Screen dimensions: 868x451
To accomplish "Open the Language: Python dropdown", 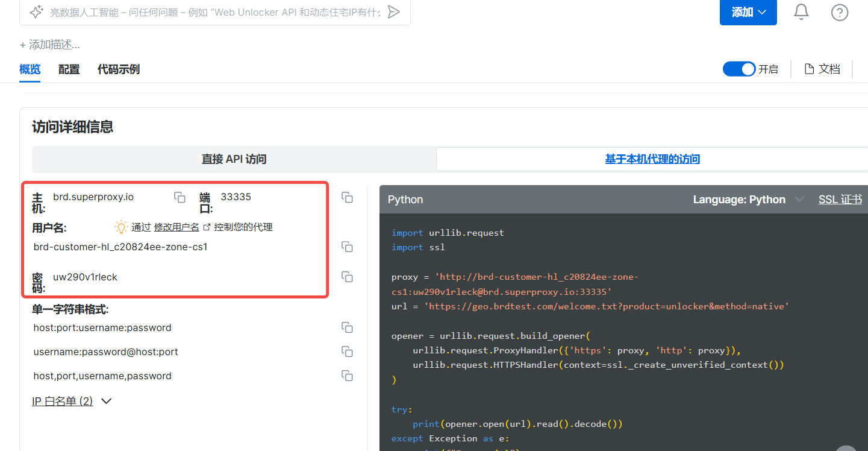I will click(748, 200).
